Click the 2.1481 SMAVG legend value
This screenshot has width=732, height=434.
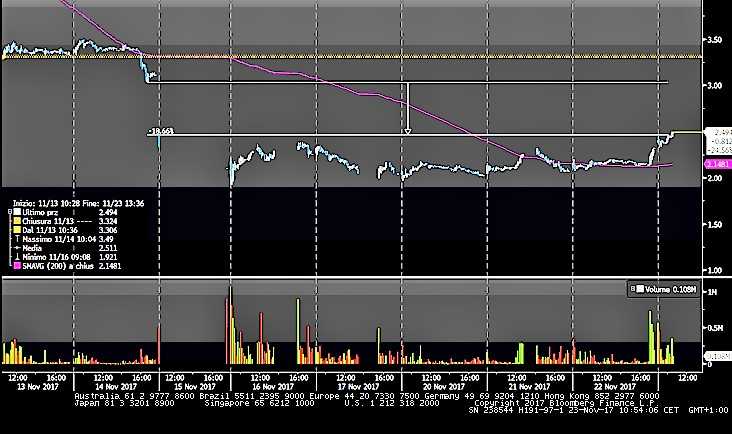pyautogui.click(x=110, y=266)
